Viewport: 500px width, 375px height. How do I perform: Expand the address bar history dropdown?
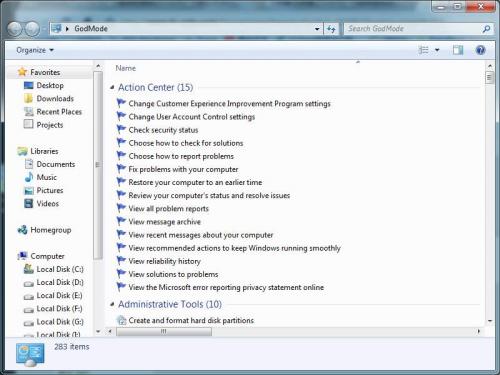[x=317, y=29]
